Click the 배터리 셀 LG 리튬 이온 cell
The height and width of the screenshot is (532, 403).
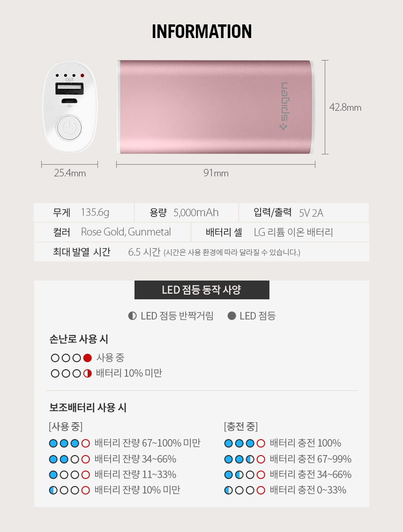click(x=280, y=232)
